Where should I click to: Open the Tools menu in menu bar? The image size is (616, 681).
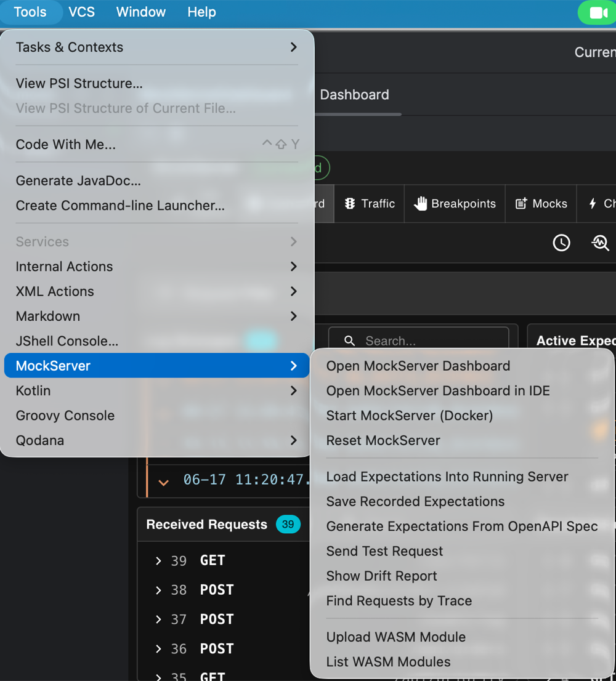(30, 12)
